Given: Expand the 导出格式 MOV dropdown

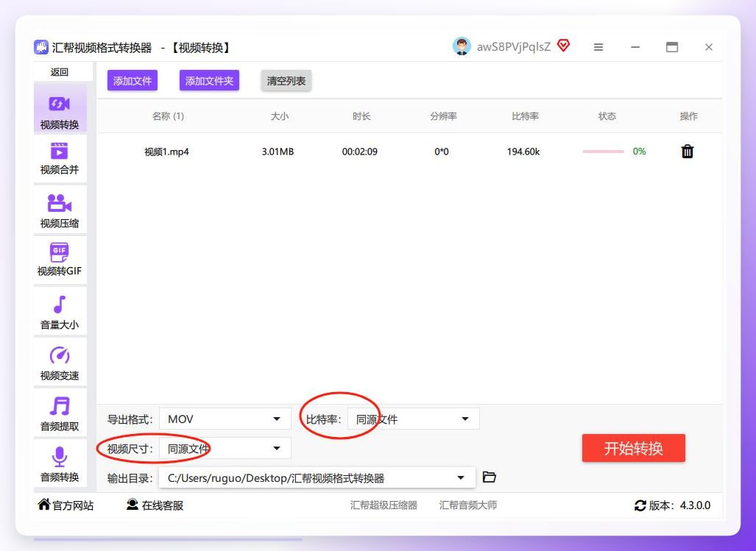Looking at the screenshot, I should point(225,419).
